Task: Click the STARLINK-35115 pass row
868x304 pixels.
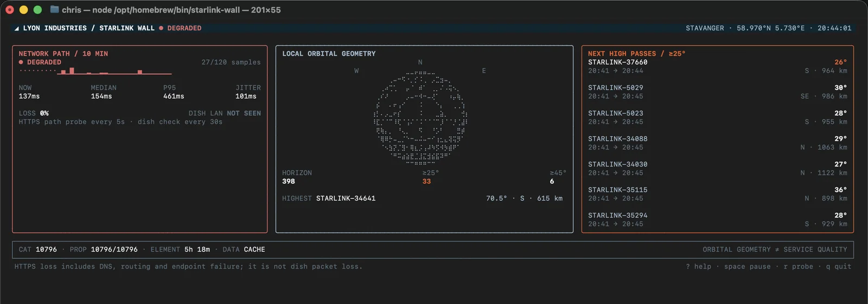Action: click(x=717, y=194)
